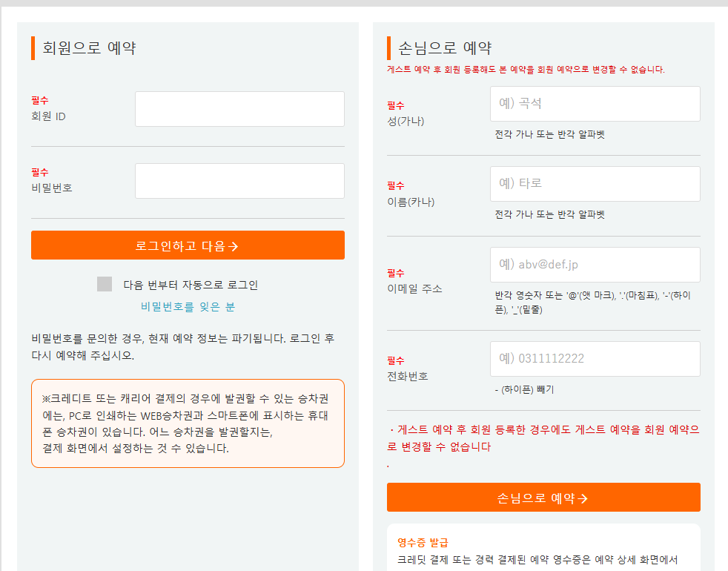The width and height of the screenshot is (728, 571).
Task: Click the credit ticket notice beginning ※크레디트
Action: tap(186, 423)
